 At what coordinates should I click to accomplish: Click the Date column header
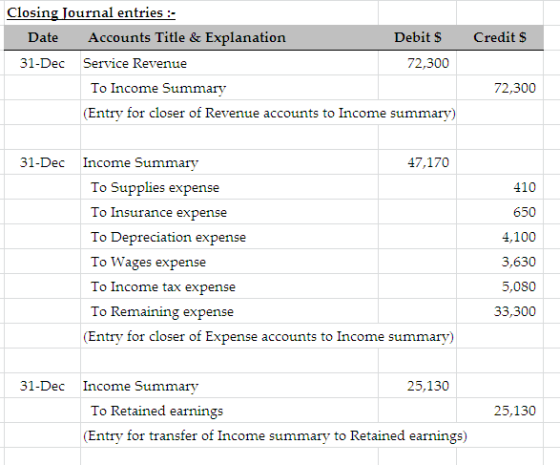point(43,38)
